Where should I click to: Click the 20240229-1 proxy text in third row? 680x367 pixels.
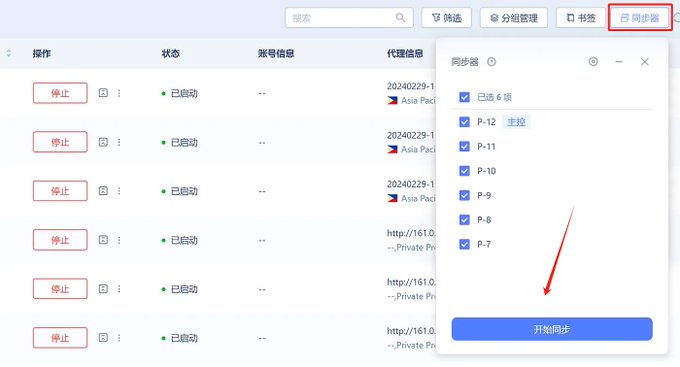tap(411, 184)
